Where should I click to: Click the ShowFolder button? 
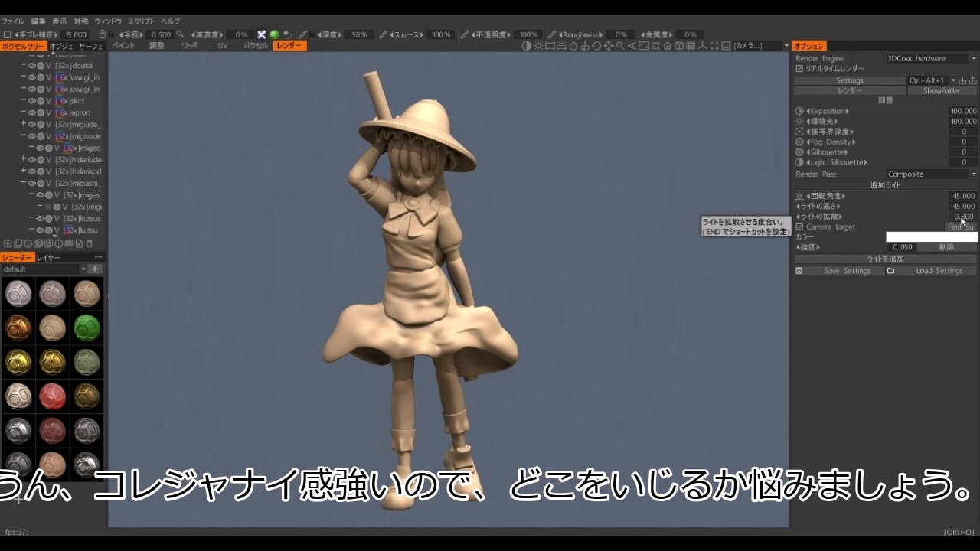click(942, 90)
